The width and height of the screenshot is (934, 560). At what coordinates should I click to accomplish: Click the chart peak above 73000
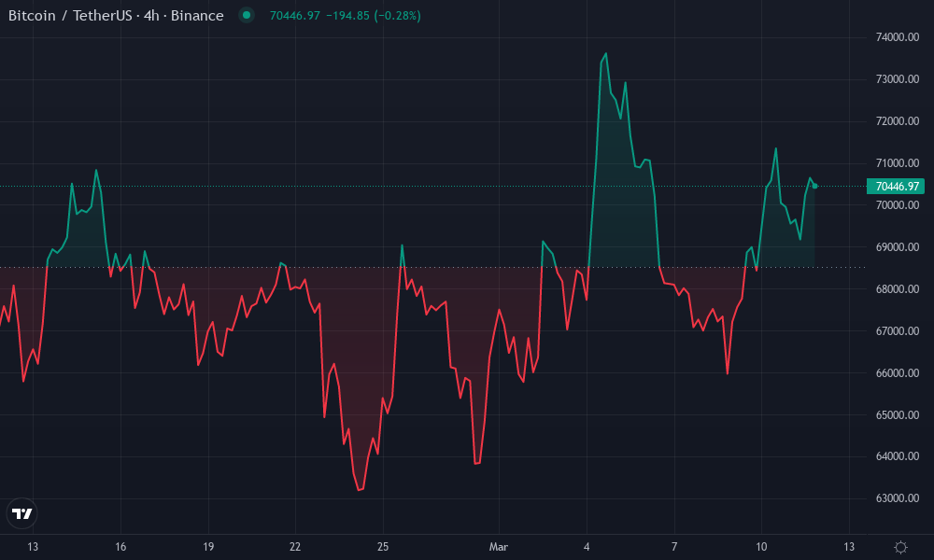pyautogui.click(x=606, y=54)
